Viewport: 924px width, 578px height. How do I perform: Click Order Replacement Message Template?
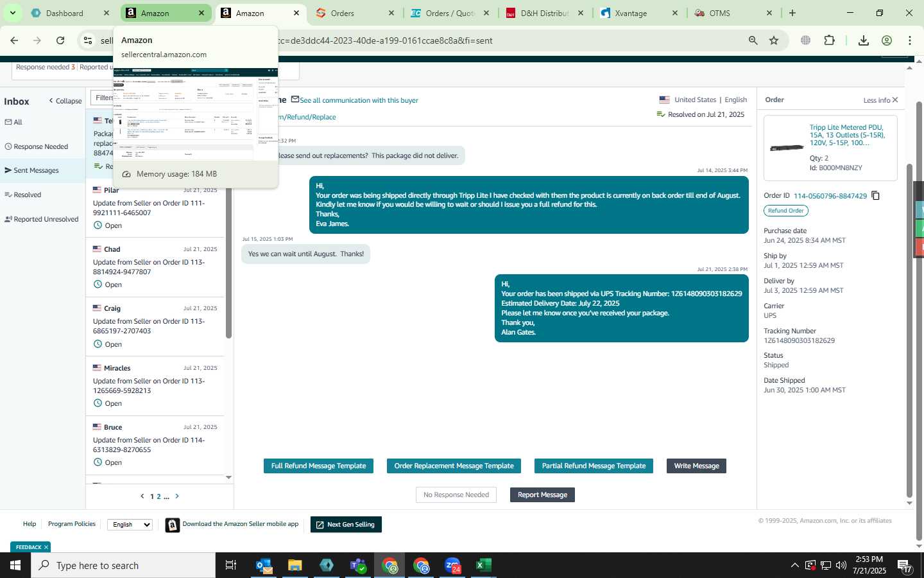point(454,466)
